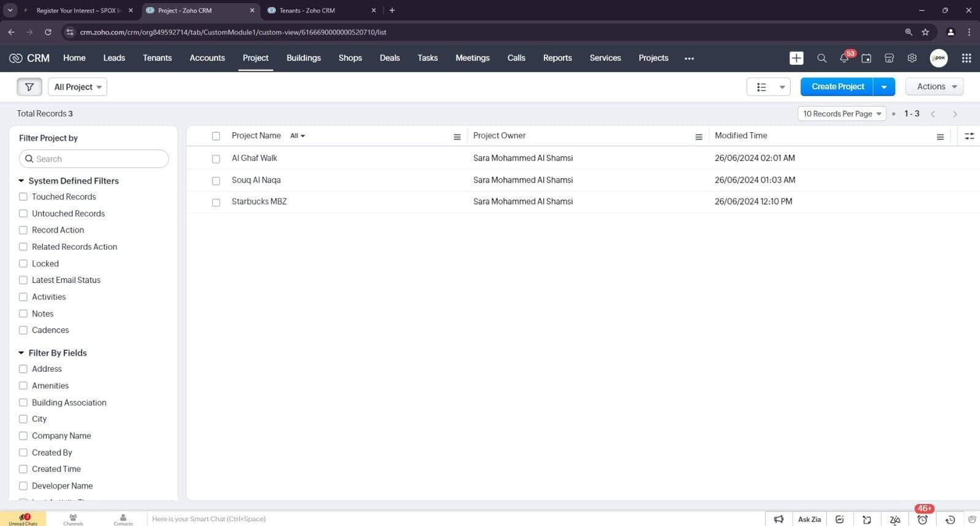Open the CRM search magnifier icon
Viewport: 980px width, 526px height.
(x=821, y=58)
